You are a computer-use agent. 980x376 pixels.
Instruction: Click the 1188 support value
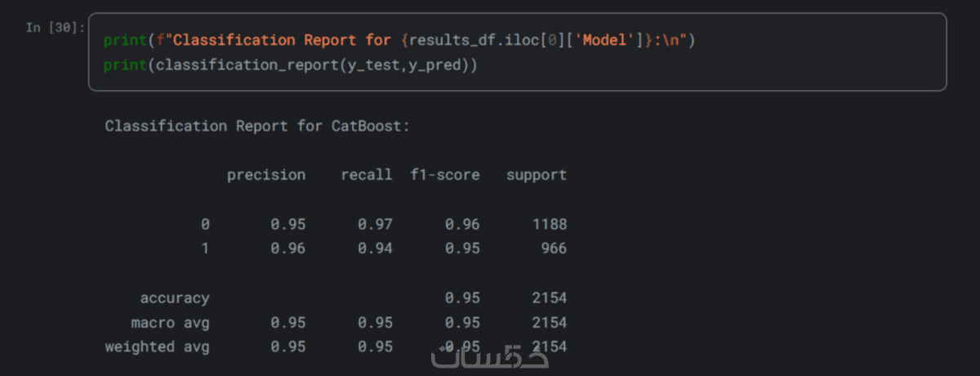tap(550, 224)
